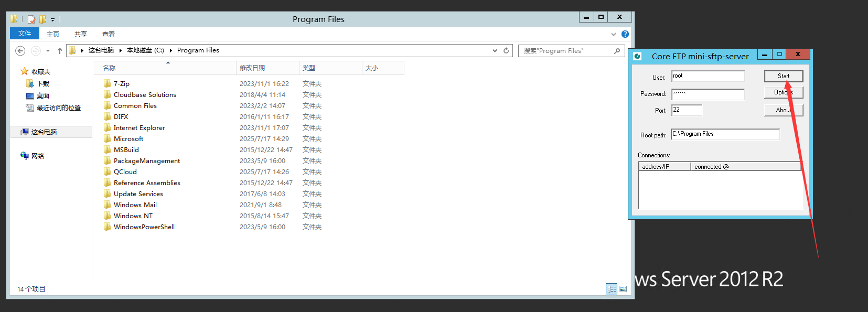868x312 pixels.
Task: Click the Windows Mail folder icon
Action: [x=108, y=205]
